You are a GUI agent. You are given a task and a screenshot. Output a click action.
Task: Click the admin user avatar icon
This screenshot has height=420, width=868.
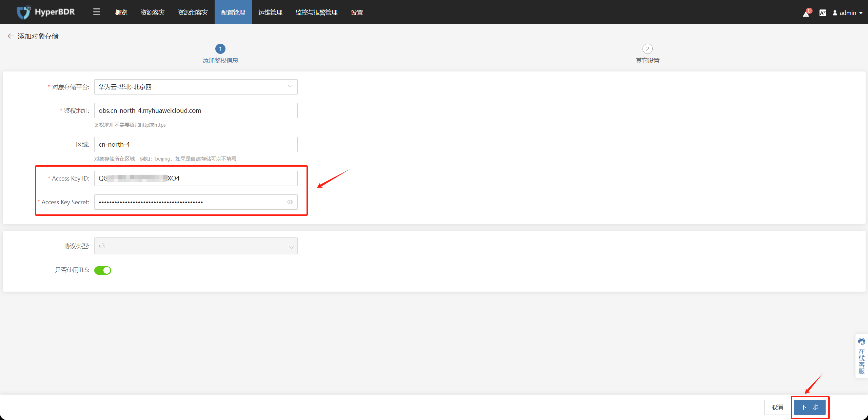pos(835,13)
